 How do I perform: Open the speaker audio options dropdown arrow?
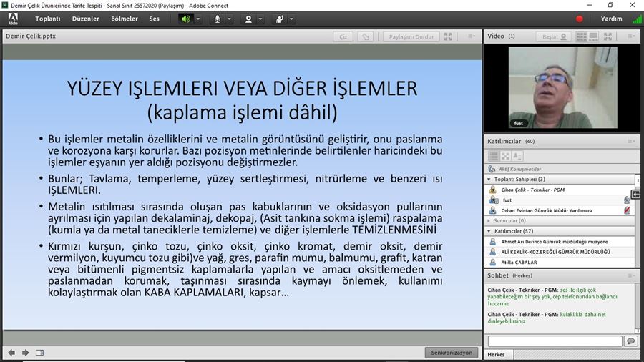coord(198,19)
